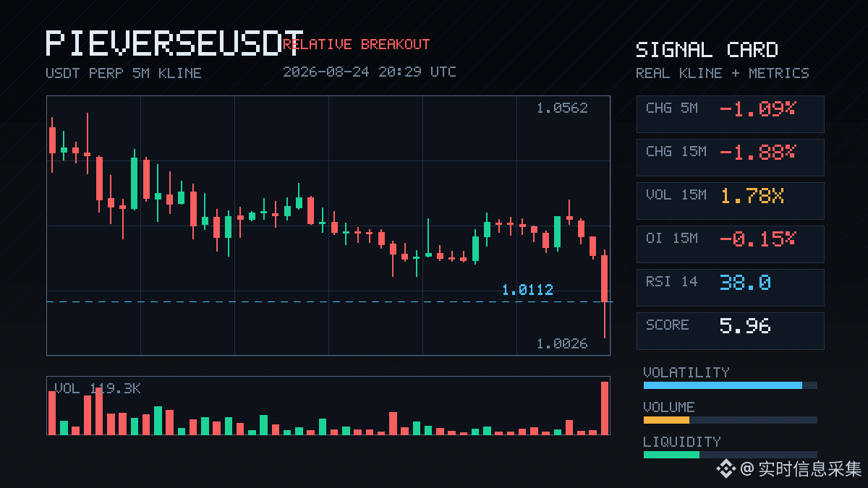The height and width of the screenshot is (488, 868).
Task: Click the VOLATILITY progress bar
Action: tap(730, 385)
